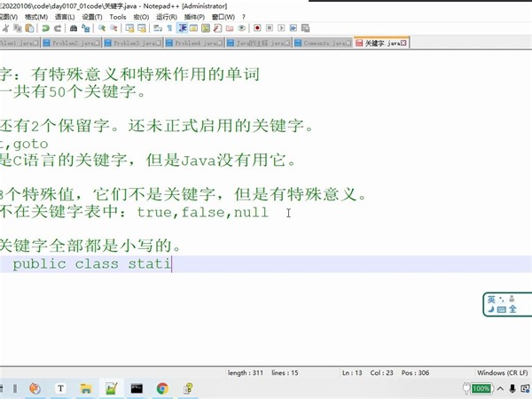The height and width of the screenshot is (399, 532).
Task: Expand hidden system tray icons chevron
Action: (500, 388)
